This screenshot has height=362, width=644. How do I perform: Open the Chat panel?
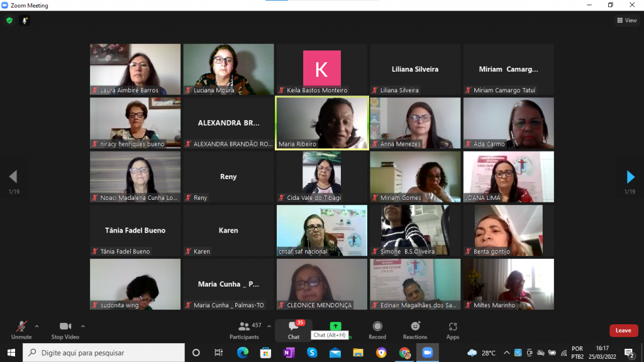click(294, 330)
